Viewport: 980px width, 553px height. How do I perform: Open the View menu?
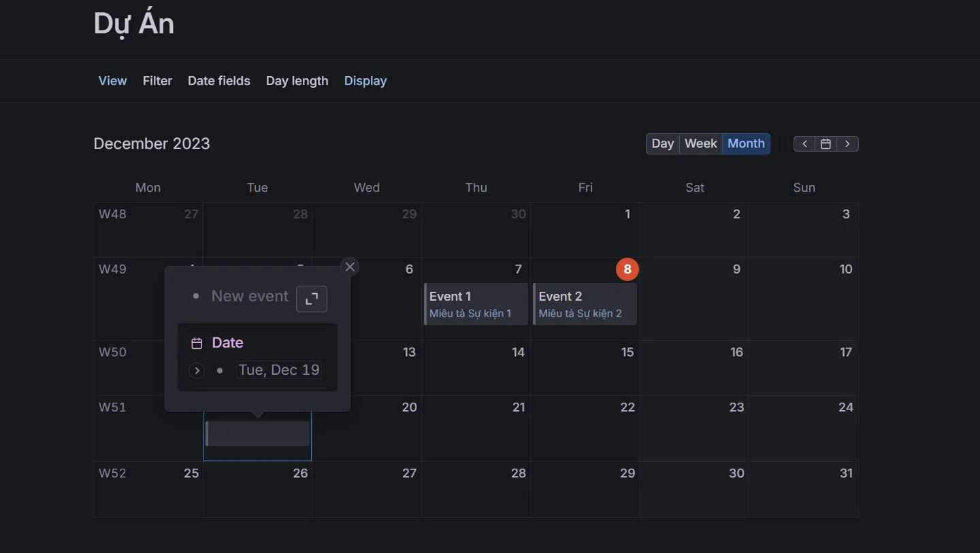112,81
